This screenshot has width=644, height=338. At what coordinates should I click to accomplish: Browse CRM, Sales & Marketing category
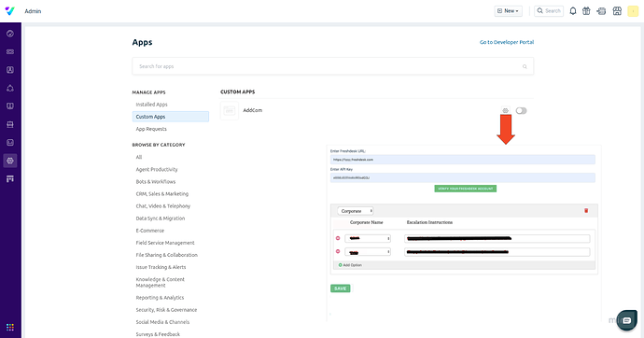(162, 194)
